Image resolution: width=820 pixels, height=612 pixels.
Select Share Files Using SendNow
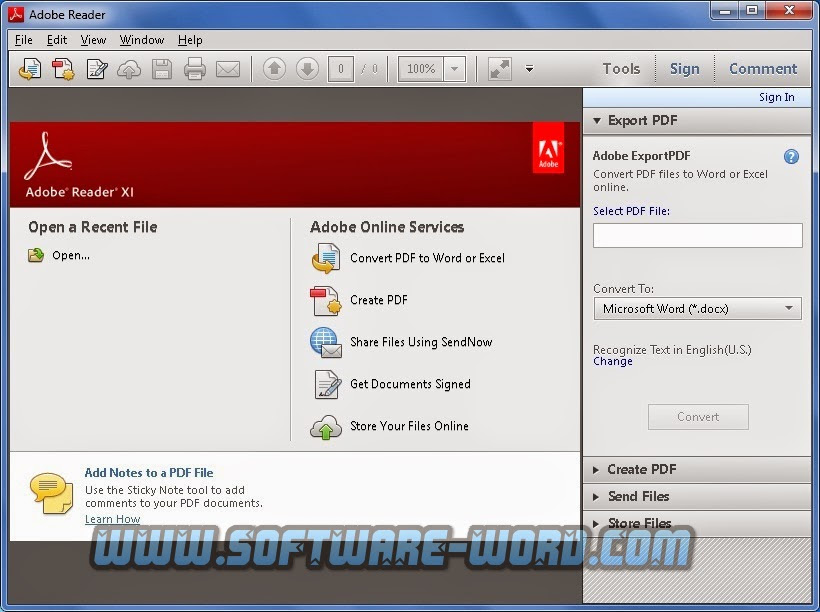(421, 342)
